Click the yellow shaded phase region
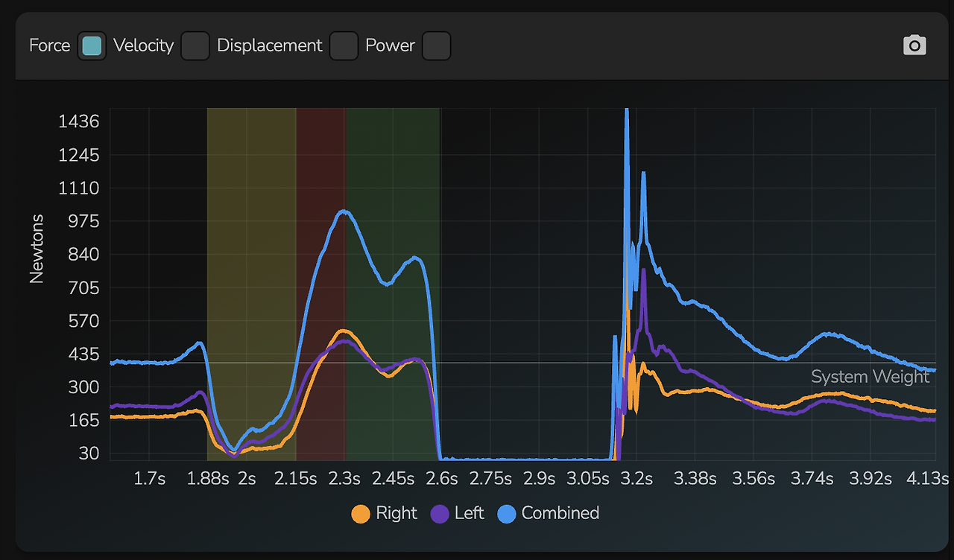Viewport: 954px width, 560px height. (251, 284)
